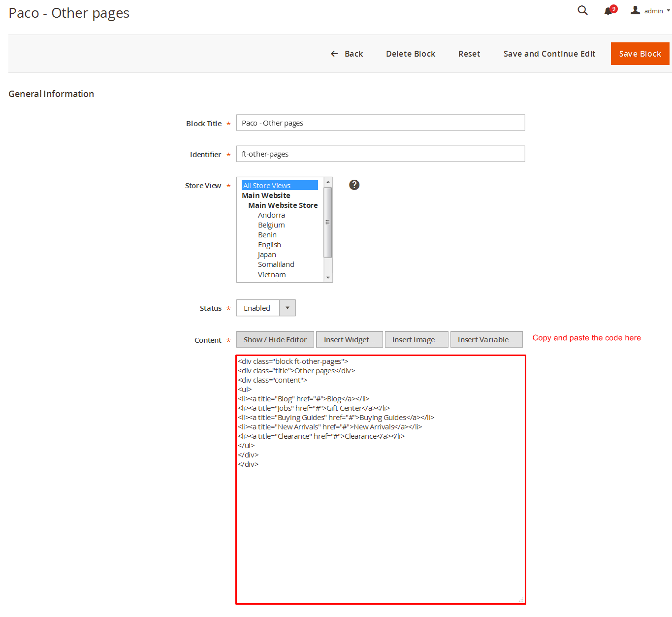Click Save and Continue Edit
Viewport: 672px width, 617px height.
(x=549, y=54)
